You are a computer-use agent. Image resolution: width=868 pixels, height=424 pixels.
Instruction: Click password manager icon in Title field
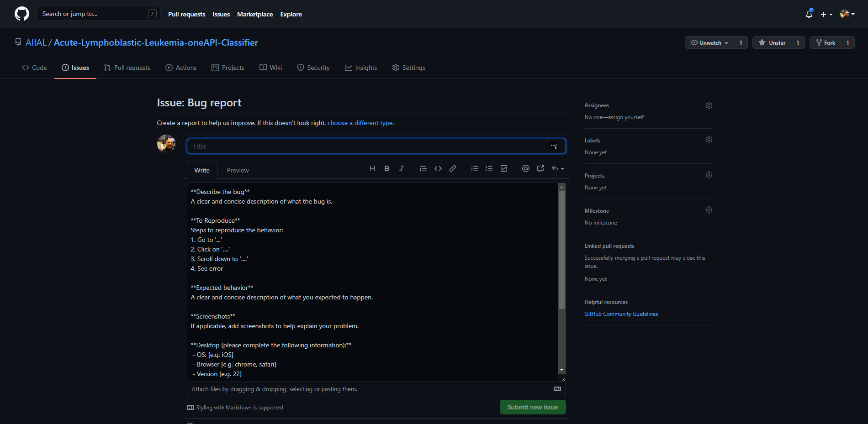tap(554, 146)
